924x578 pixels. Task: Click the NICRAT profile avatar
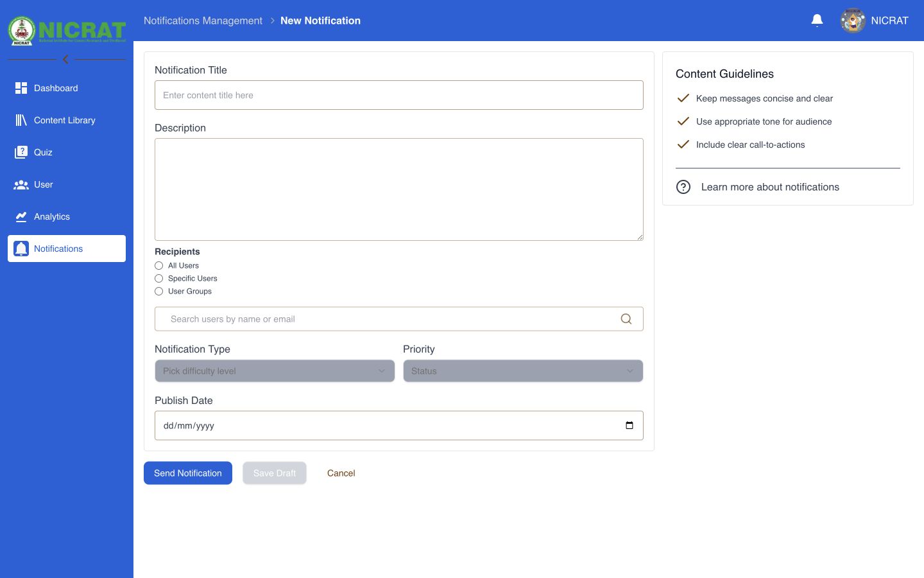coord(853,21)
